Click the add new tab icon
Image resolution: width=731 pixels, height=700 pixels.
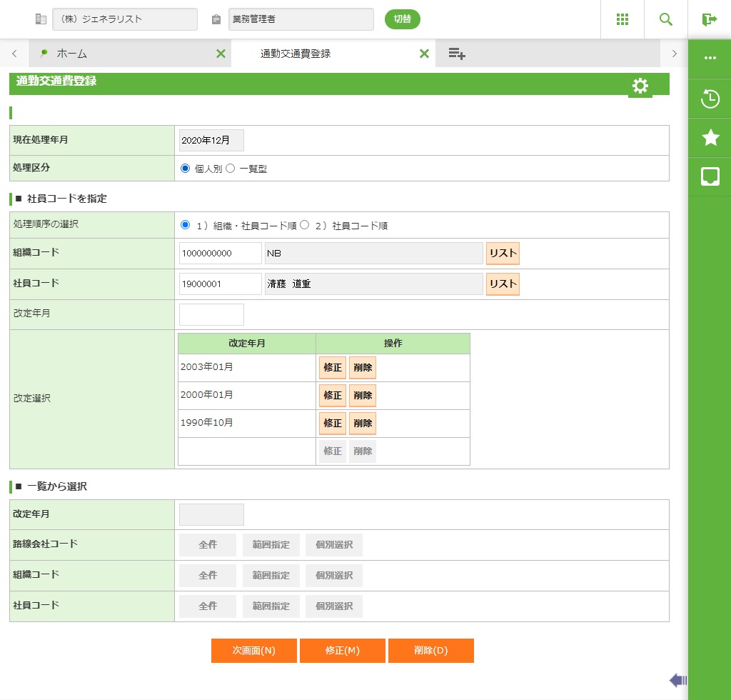[457, 54]
